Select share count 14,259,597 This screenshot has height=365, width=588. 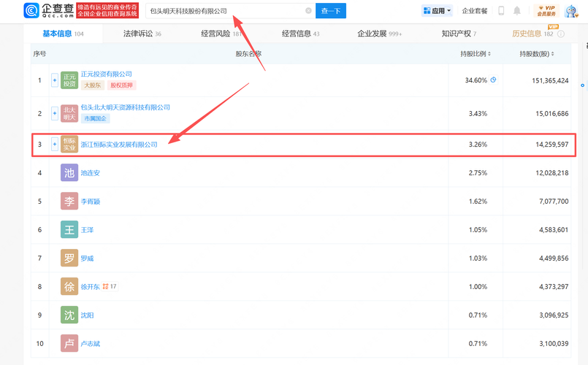point(552,145)
